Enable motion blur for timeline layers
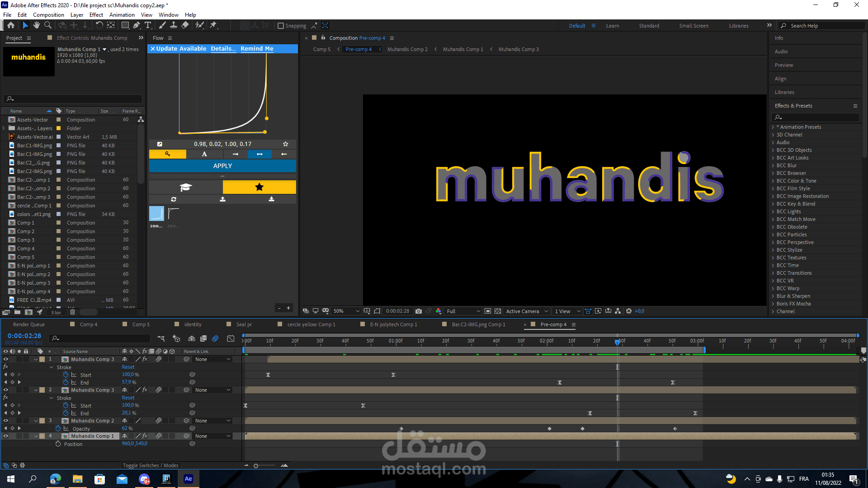This screenshot has height=488, width=868. pos(216,338)
